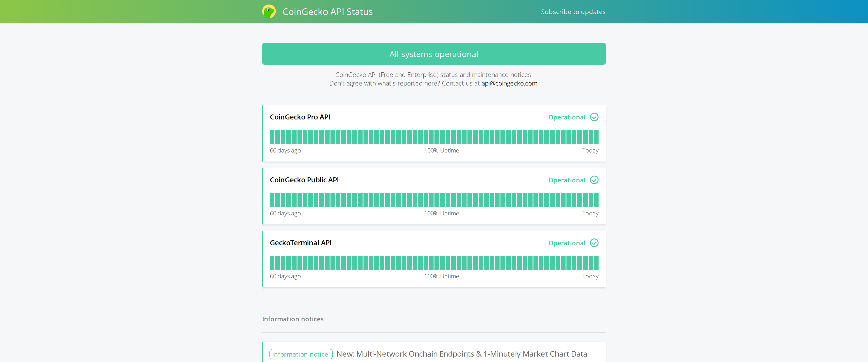
Task: Click the '60 days ago' label under Pro API
Action: tap(285, 150)
